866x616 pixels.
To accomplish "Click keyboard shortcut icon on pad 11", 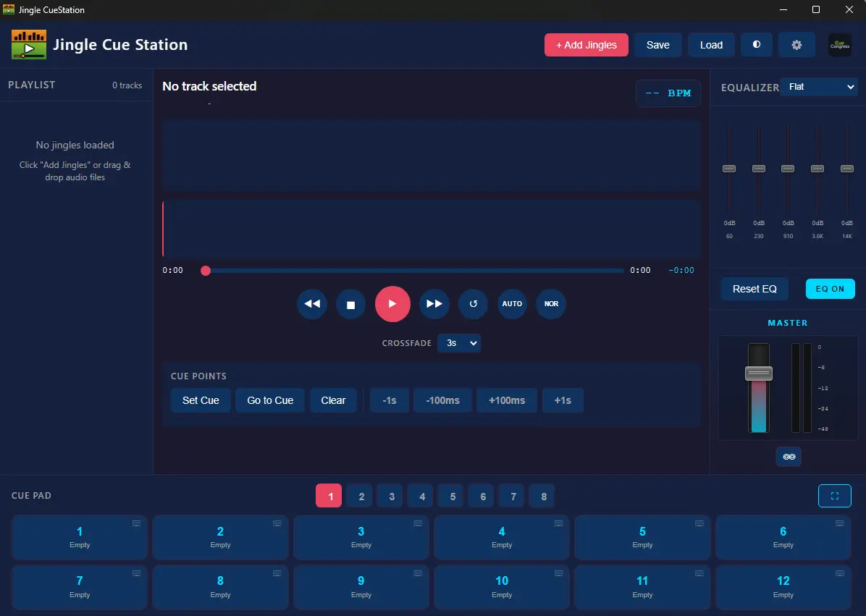I will pos(699,573).
